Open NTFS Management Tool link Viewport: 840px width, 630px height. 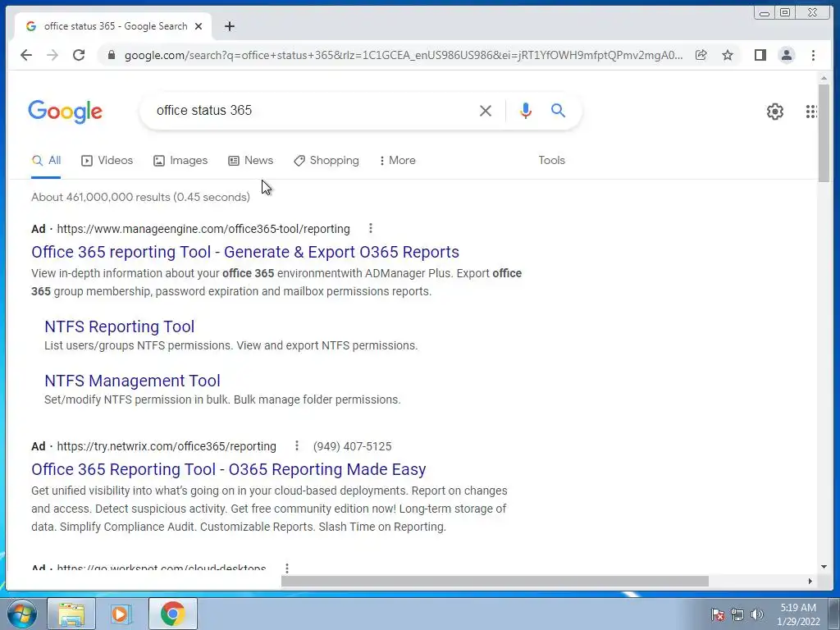tap(132, 381)
